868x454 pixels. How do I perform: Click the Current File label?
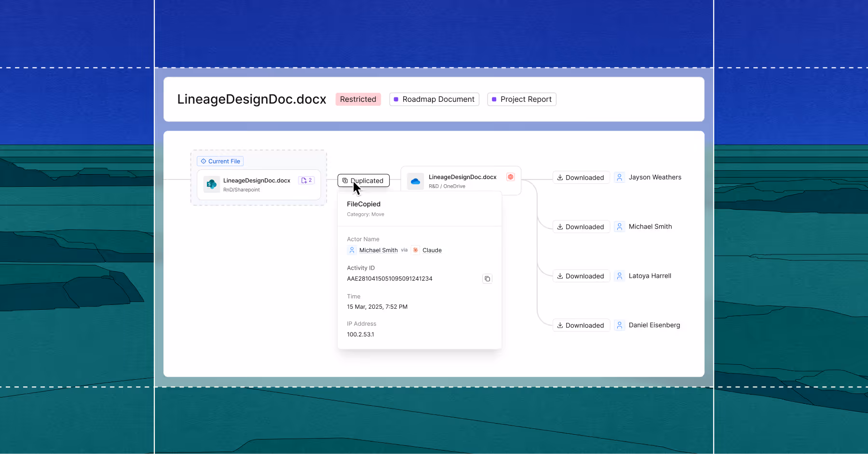tap(220, 161)
